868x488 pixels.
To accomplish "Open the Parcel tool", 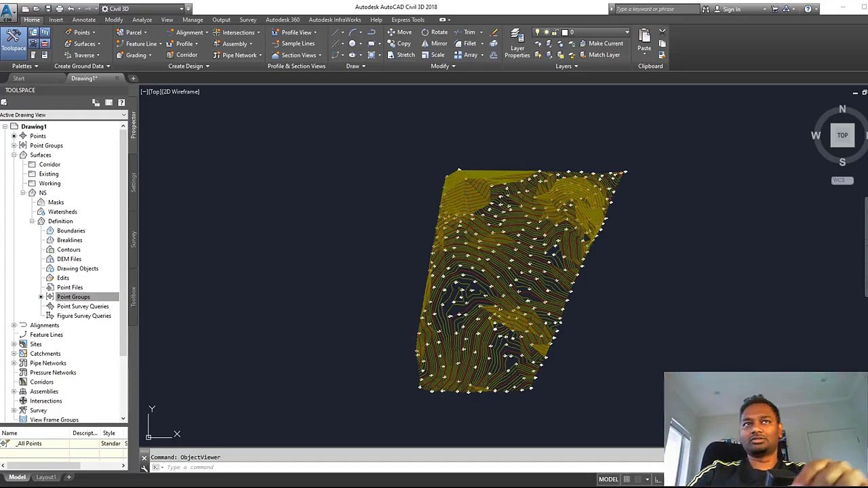I will (x=133, y=33).
